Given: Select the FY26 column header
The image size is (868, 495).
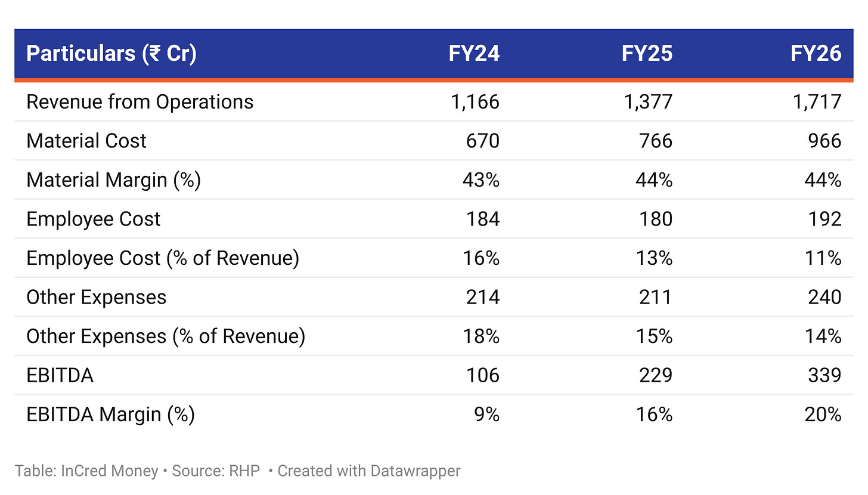Looking at the screenshot, I should click(x=816, y=54).
